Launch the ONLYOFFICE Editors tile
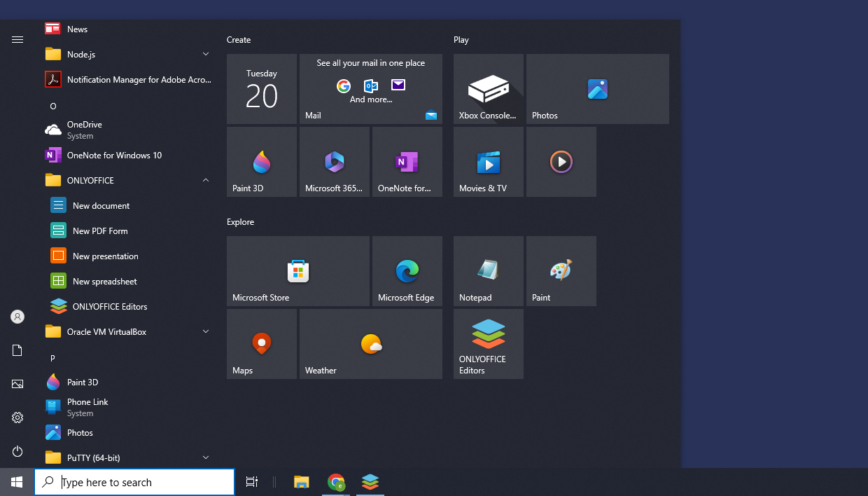 tap(489, 344)
